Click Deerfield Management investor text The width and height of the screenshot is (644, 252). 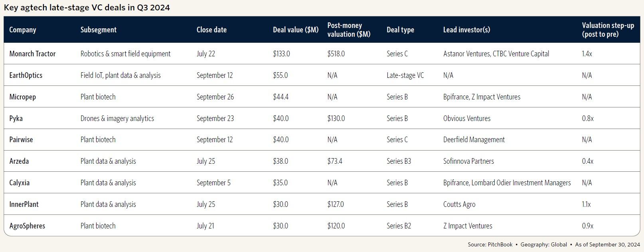coord(474,140)
